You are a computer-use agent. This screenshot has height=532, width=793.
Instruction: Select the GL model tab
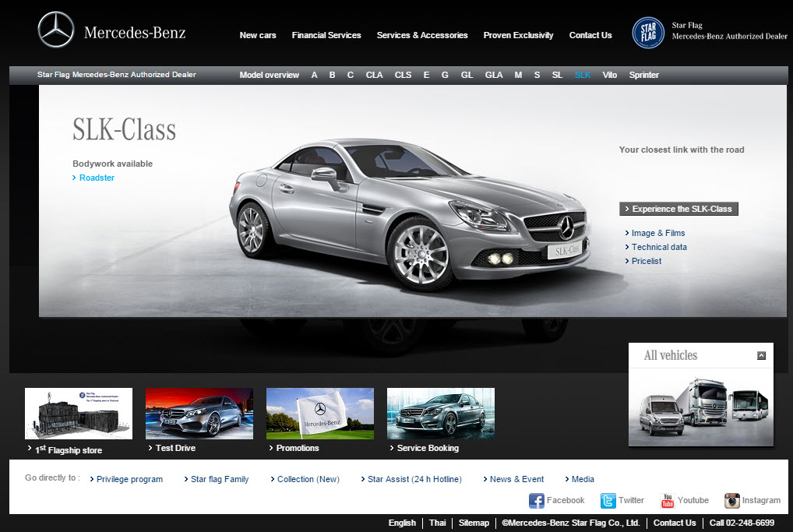coord(467,75)
